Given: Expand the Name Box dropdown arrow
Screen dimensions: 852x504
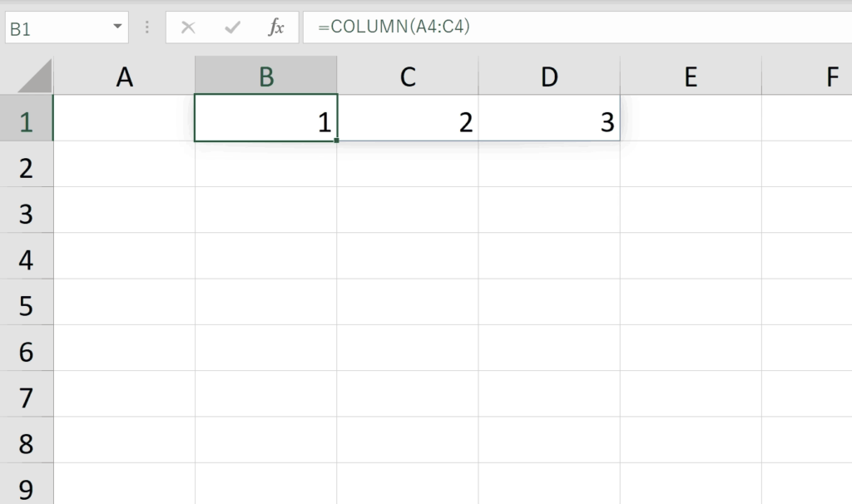Looking at the screenshot, I should pos(117,27).
